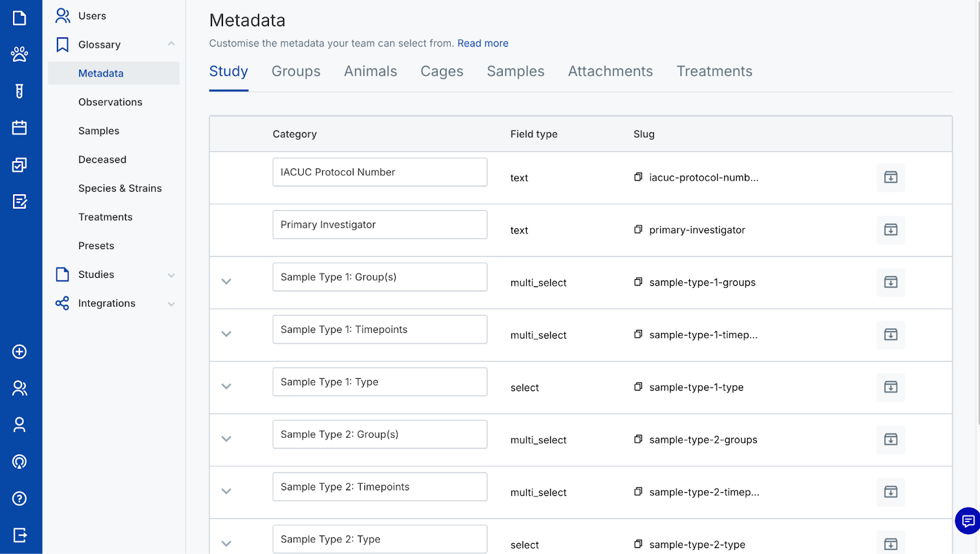Go to Observations in the glossary menu
Image resolution: width=980 pixels, height=554 pixels.
pos(110,102)
